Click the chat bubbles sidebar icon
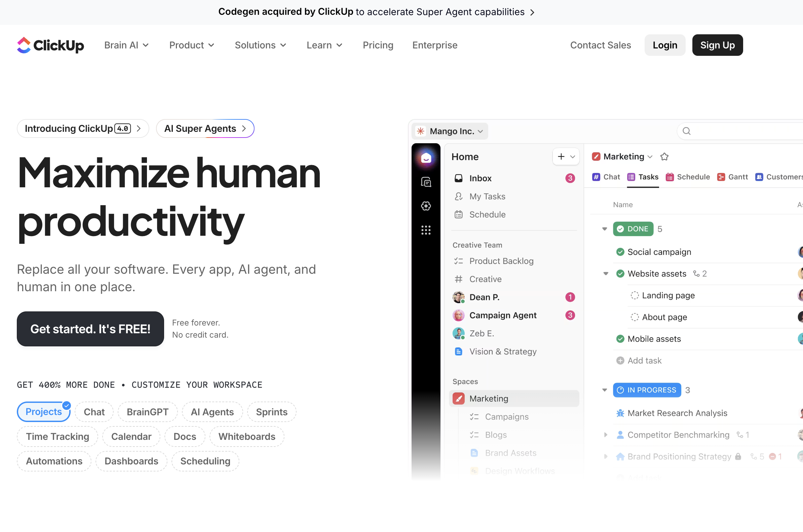Screen dimensions: 803x532 pyautogui.click(x=426, y=182)
